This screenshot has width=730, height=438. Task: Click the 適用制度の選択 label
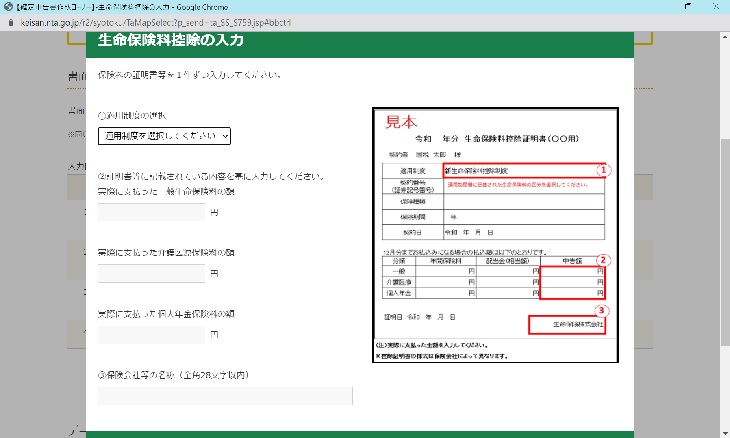coord(132,115)
